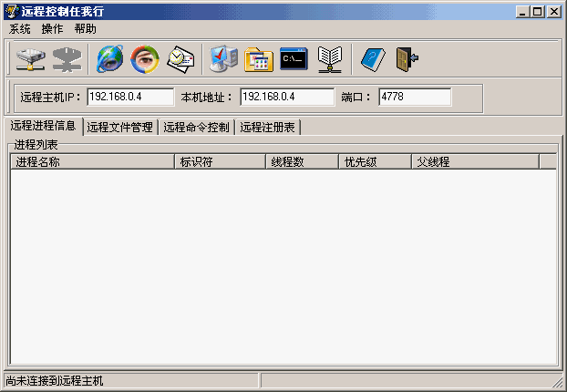Viewport: 567px width, 392px height.
Task: Open the 操作 menu
Action: point(53,28)
